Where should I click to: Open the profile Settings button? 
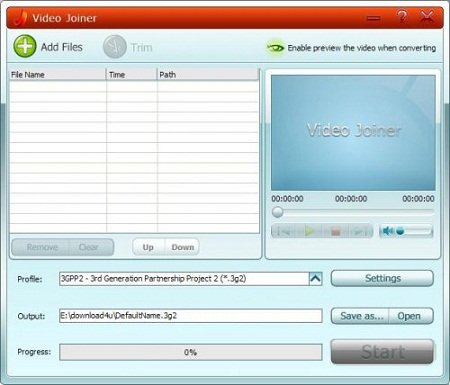click(382, 278)
